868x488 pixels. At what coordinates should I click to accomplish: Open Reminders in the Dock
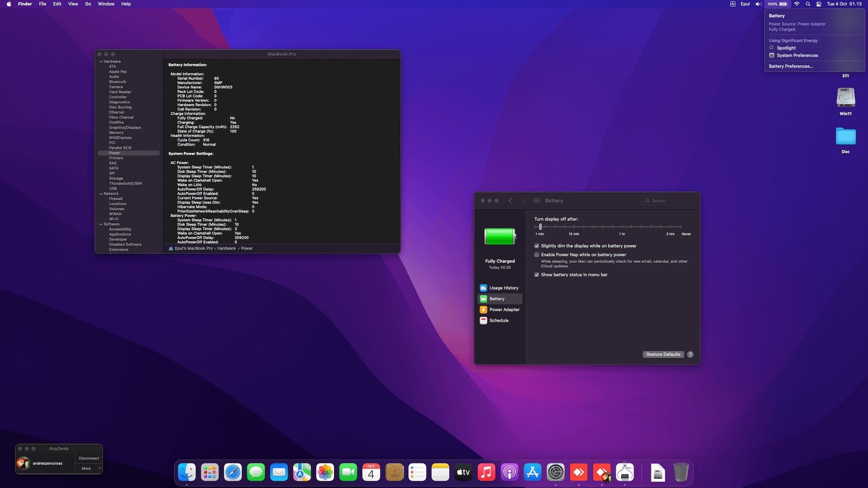click(x=417, y=472)
